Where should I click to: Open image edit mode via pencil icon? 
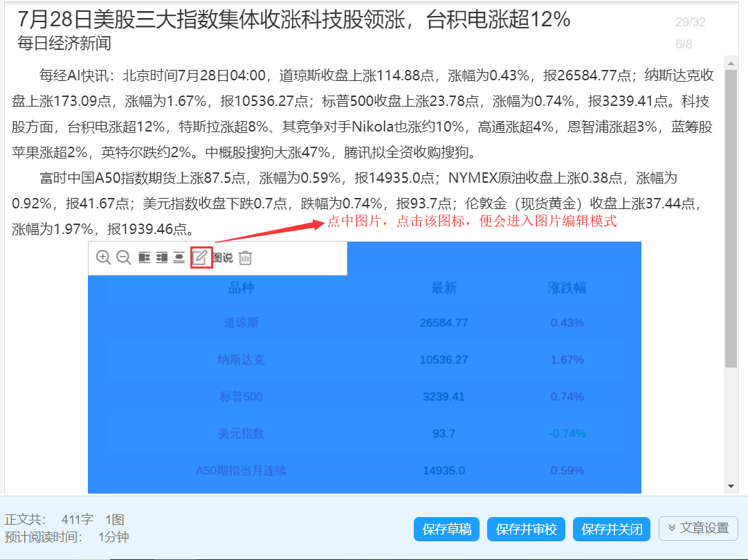(201, 258)
